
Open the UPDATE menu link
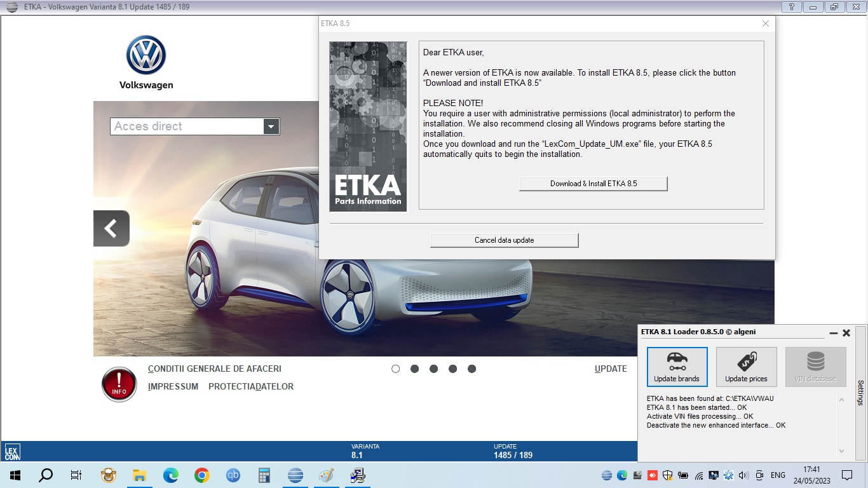coord(611,369)
